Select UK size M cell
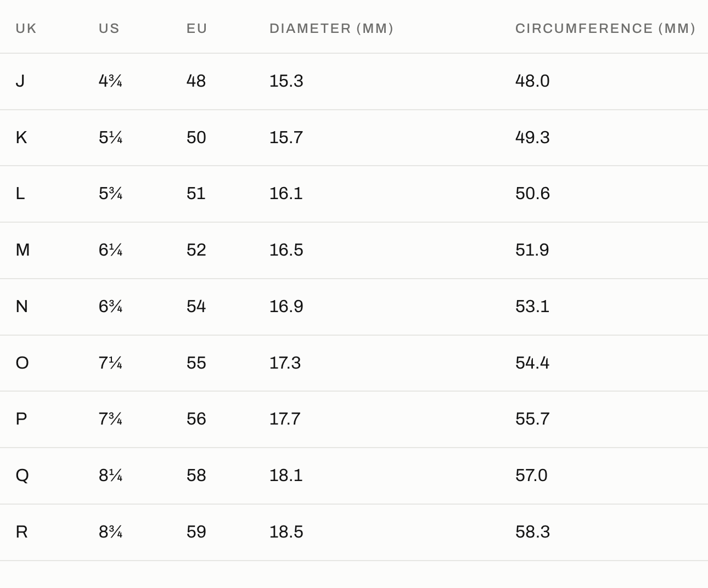The image size is (708, 588). [23, 250]
